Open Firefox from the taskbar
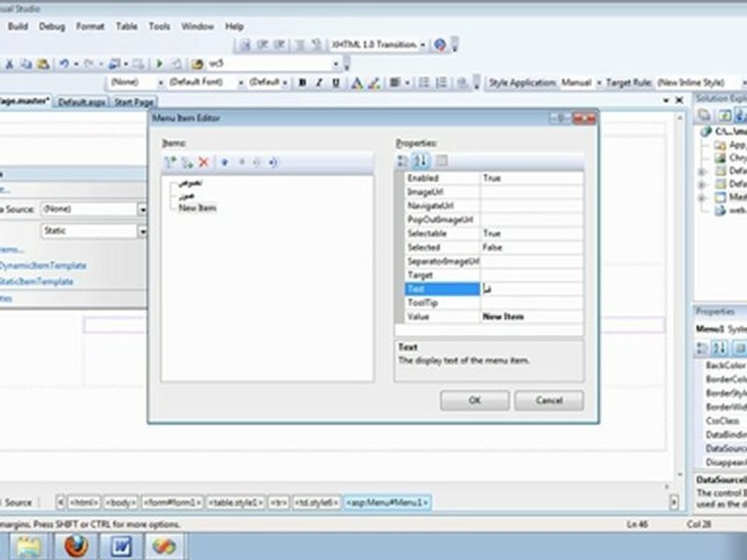Viewport: 747px width, 560px height. click(x=76, y=546)
